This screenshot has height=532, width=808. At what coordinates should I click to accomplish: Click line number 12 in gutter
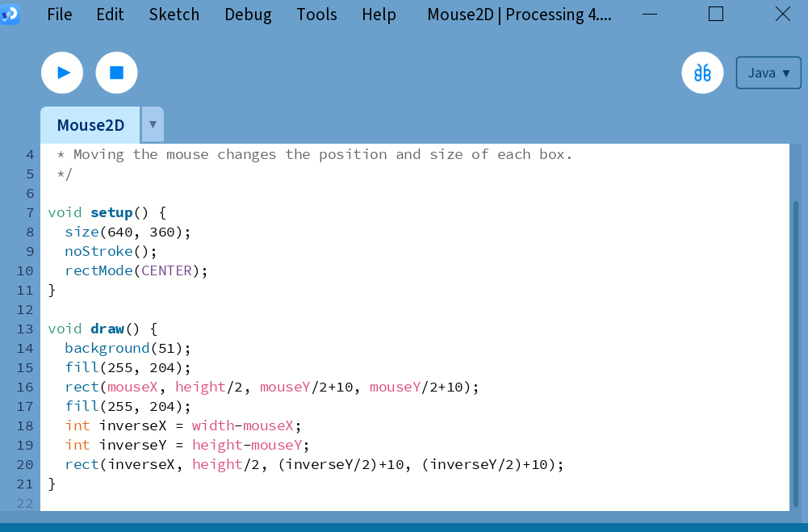25,310
